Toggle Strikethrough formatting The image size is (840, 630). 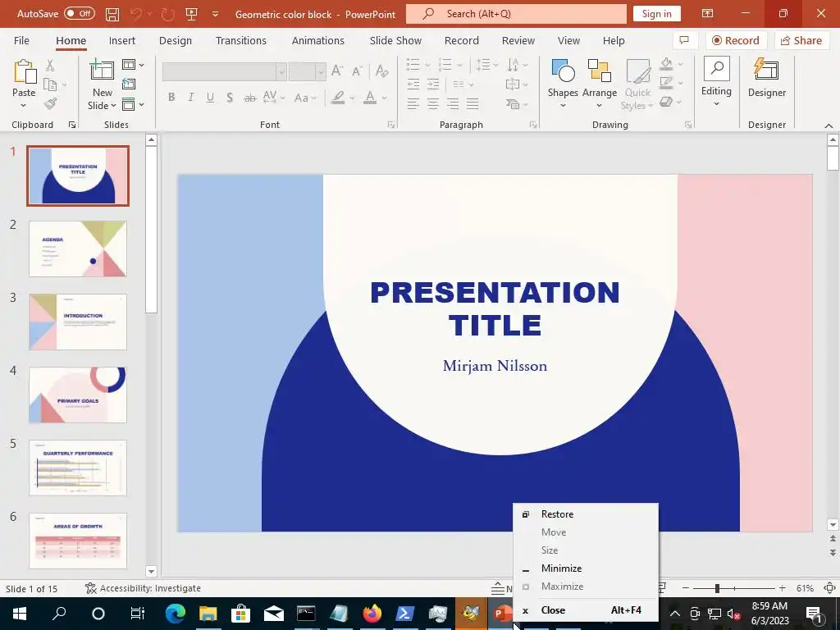(x=249, y=98)
